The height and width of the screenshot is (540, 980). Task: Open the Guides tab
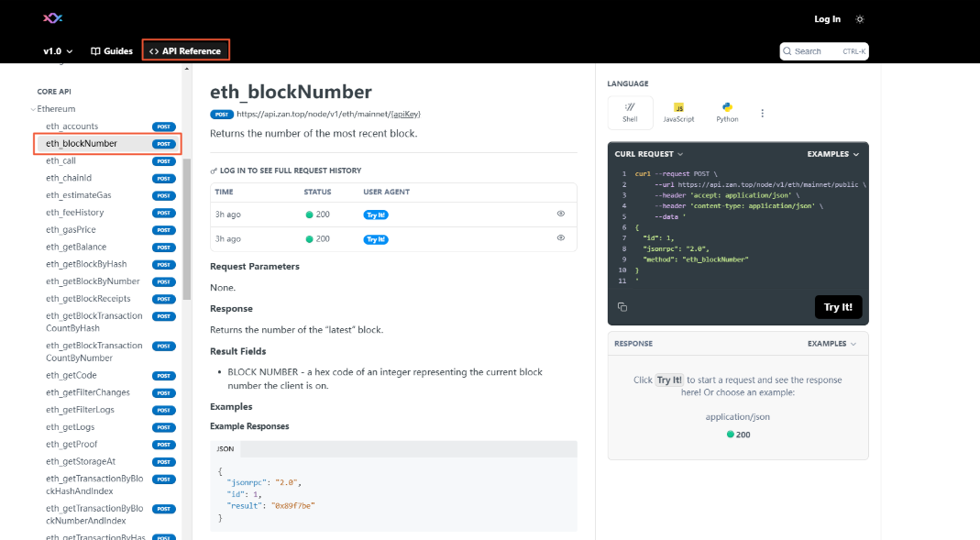click(x=112, y=51)
